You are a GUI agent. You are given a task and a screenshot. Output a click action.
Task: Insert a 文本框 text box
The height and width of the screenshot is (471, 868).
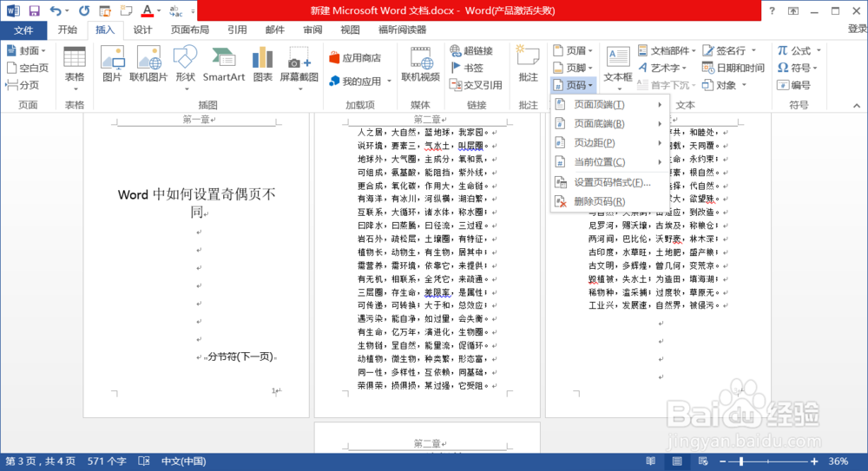618,68
